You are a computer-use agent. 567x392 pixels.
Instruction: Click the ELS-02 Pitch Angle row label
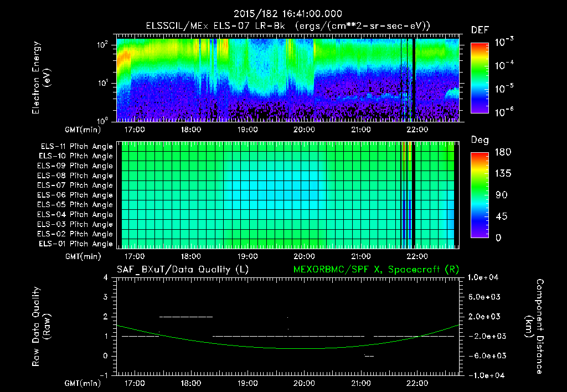pos(75,234)
